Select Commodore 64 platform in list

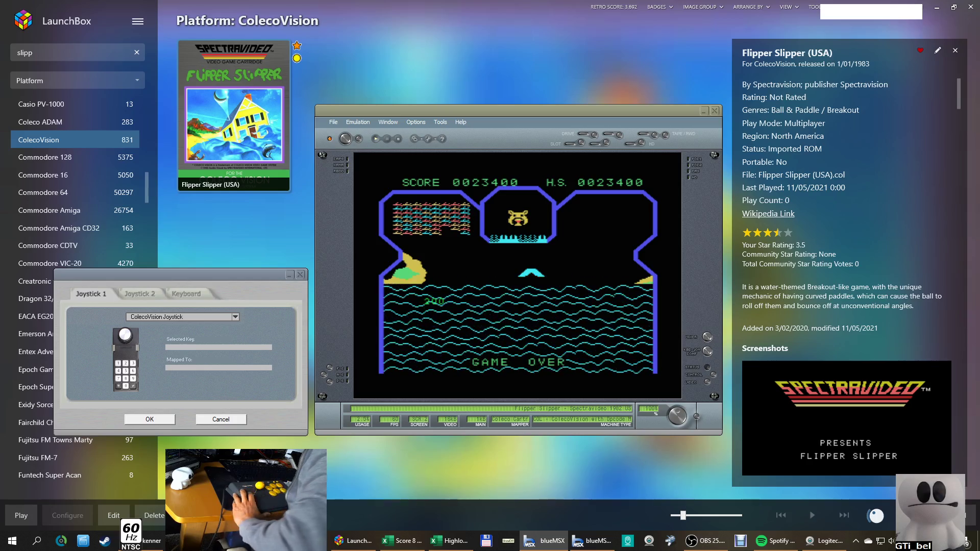click(43, 192)
